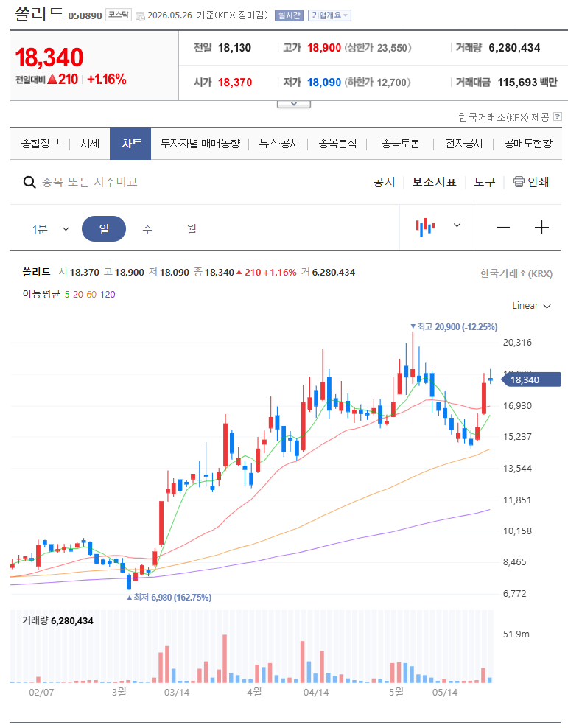Click the calendar clock icon beside date
Viewport: 568px width, 728px height.
(x=140, y=16)
